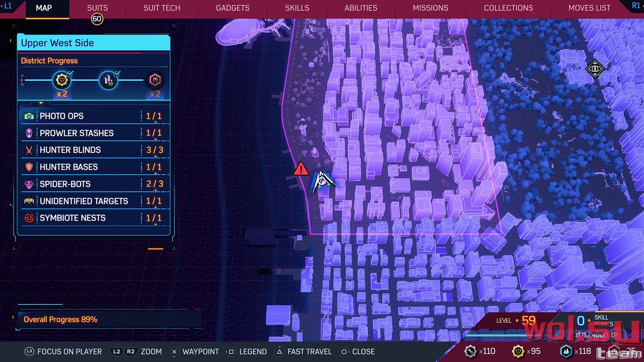644x362 pixels.
Task: Click the Overall Progress 89% bar
Action: pyautogui.click(x=109, y=319)
